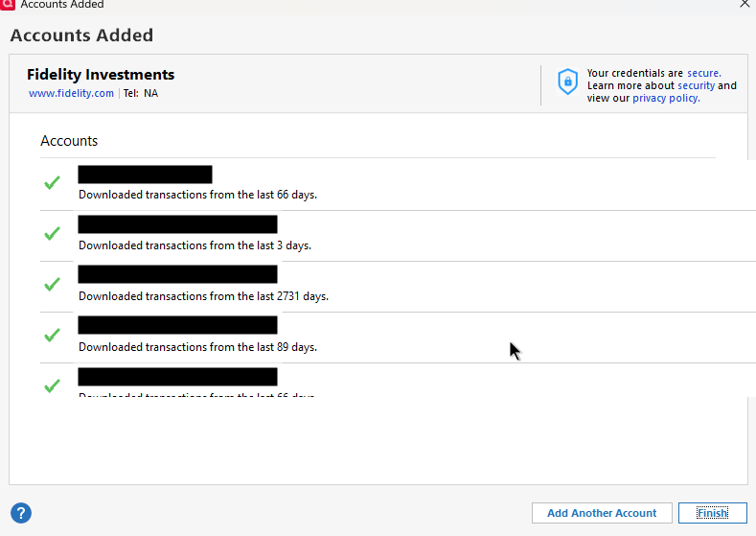Click green checkmark beside 89 days row

click(52, 335)
